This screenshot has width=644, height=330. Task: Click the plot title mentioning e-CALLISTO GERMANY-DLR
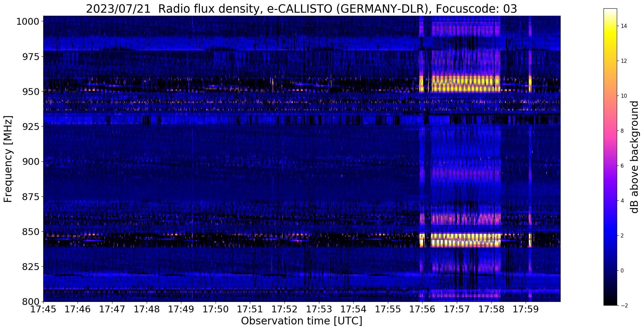tap(301, 9)
